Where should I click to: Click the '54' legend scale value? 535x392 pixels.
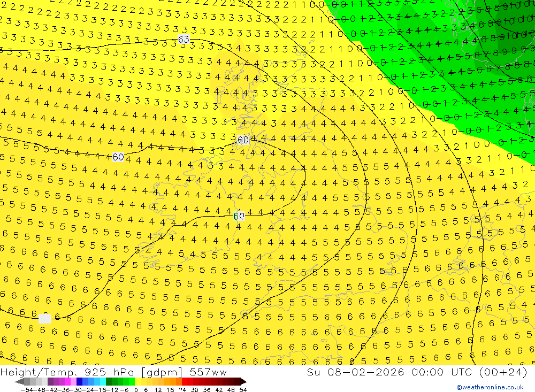(243, 390)
